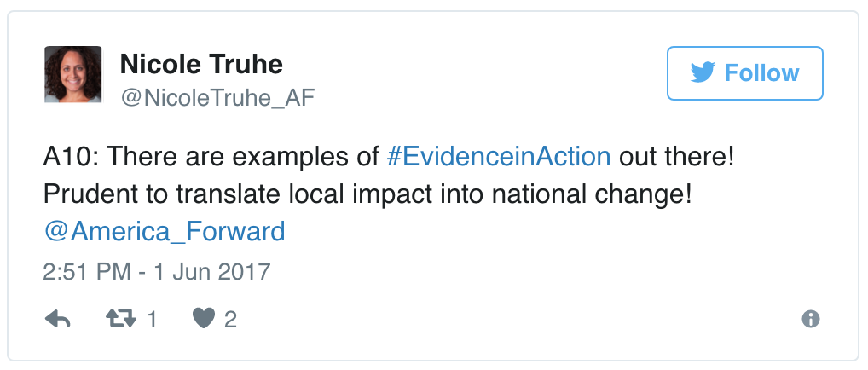Viewport: 868px width, 370px height.
Task: Reply to Nicole Truhe's tweet
Action: (57, 320)
